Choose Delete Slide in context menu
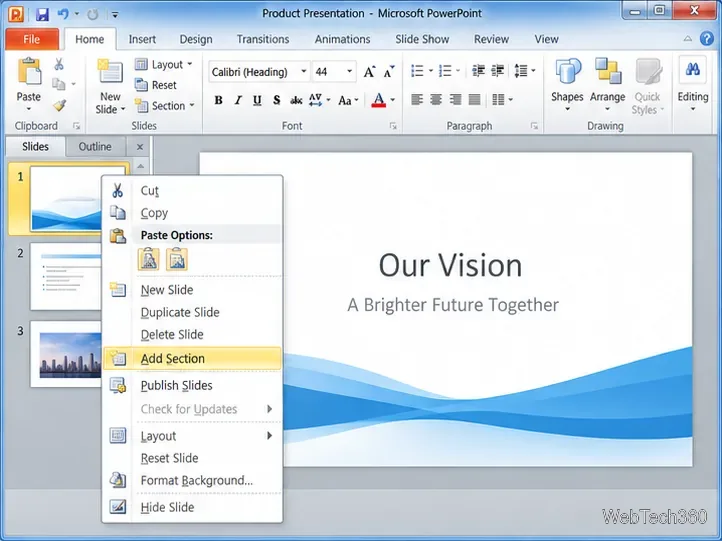 [192, 334]
